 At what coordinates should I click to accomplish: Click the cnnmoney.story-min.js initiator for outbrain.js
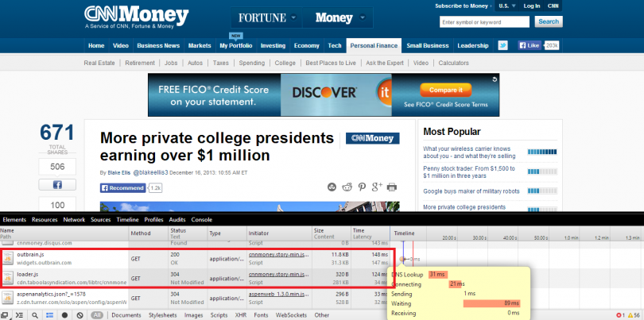click(x=278, y=254)
